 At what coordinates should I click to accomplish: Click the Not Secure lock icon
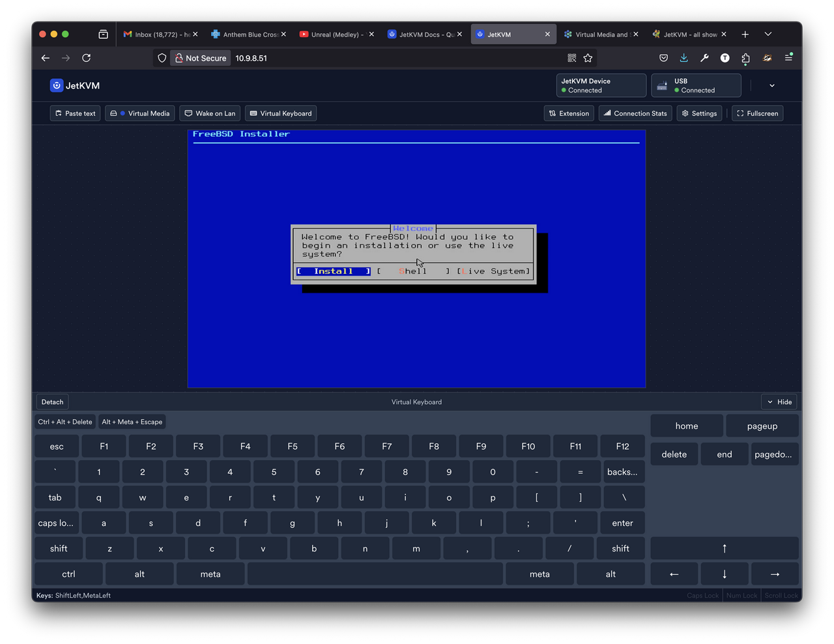tap(179, 58)
